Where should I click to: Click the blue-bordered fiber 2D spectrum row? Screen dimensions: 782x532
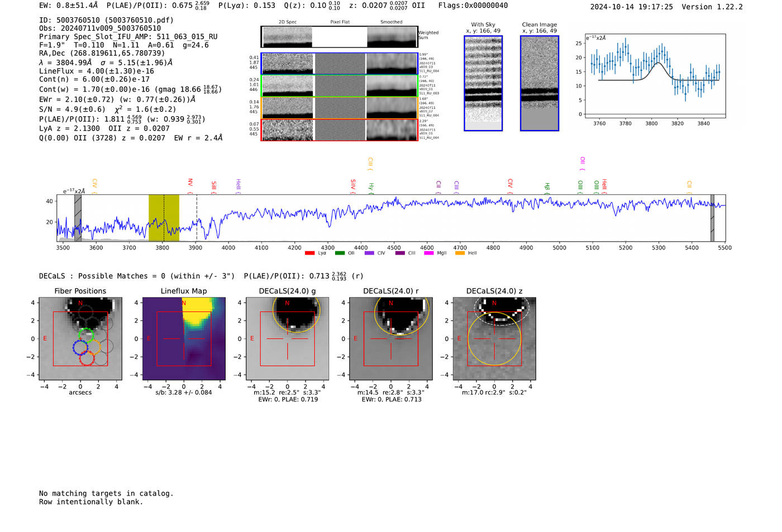[340, 64]
